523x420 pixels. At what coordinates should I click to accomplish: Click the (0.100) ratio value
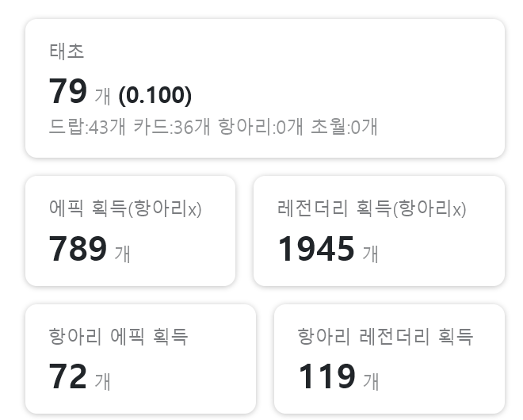click(155, 95)
